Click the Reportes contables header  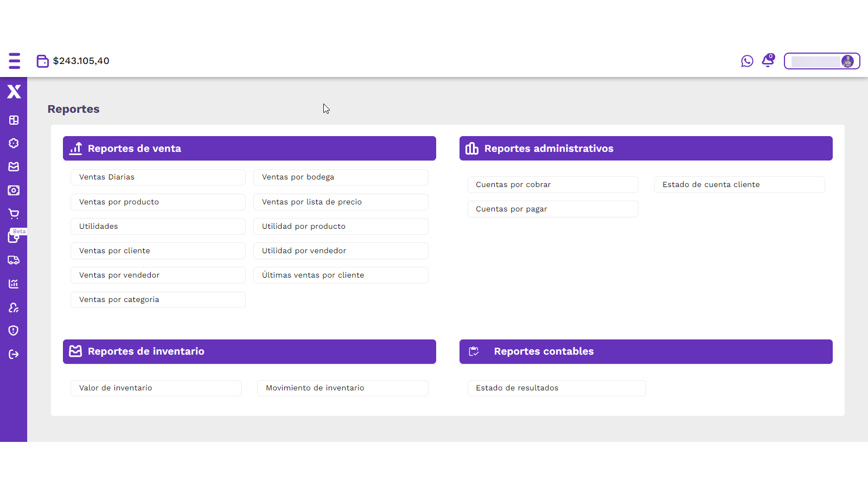[646, 351]
